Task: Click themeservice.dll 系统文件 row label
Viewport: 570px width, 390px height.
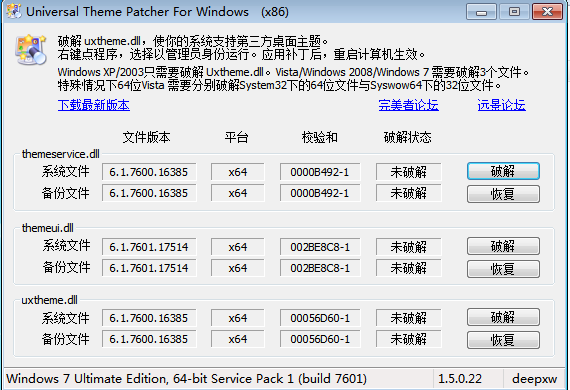Action: [x=65, y=171]
